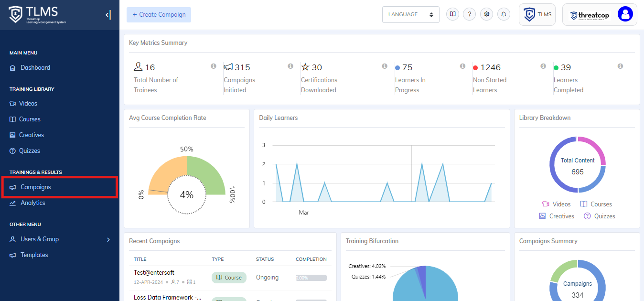644x301 pixels.
Task: Click the user profile avatar icon
Action: coord(625,14)
